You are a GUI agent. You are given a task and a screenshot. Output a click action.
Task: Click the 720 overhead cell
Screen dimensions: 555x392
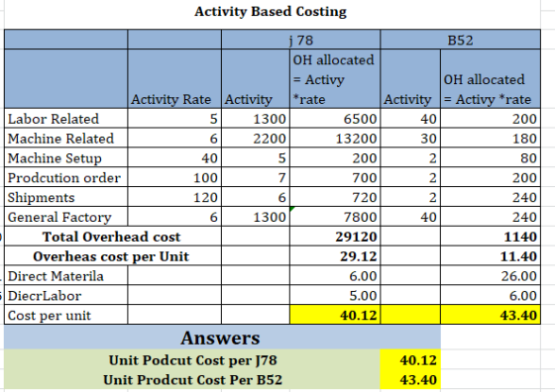(335, 197)
